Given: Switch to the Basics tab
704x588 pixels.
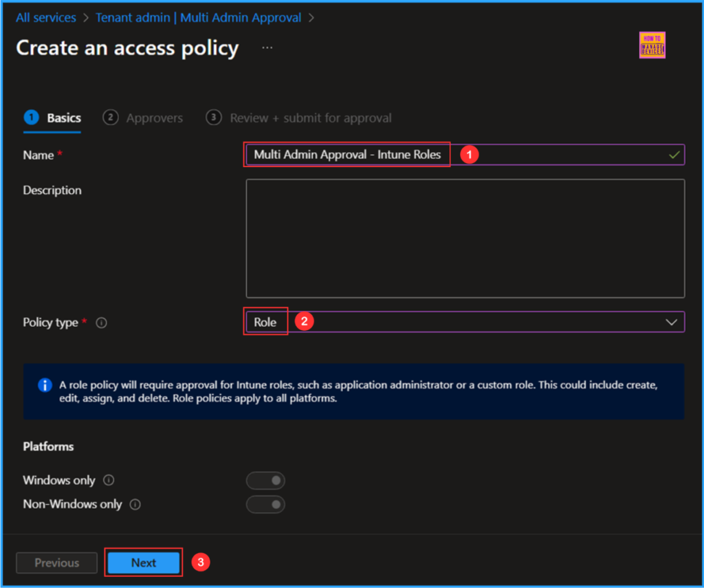Looking at the screenshot, I should pos(52,118).
